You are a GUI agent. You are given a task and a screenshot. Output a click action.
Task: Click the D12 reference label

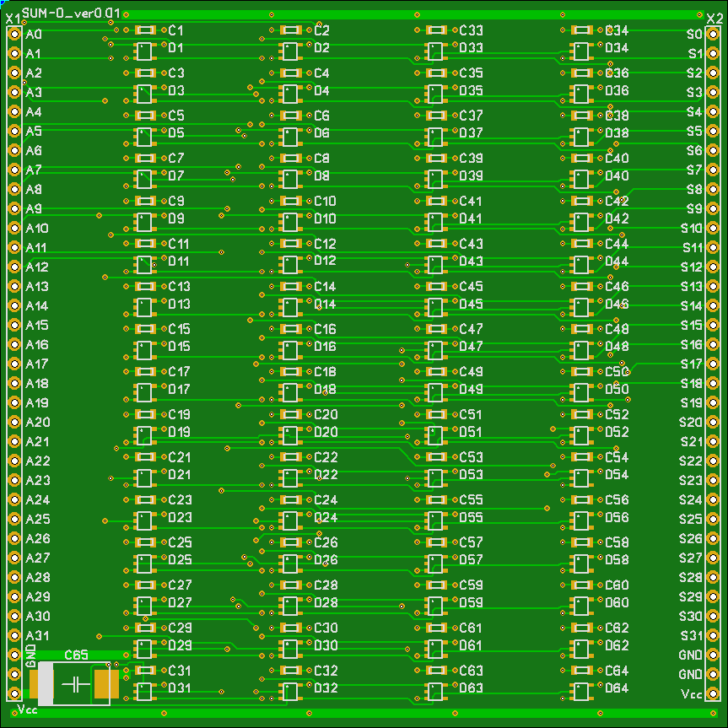point(325,261)
